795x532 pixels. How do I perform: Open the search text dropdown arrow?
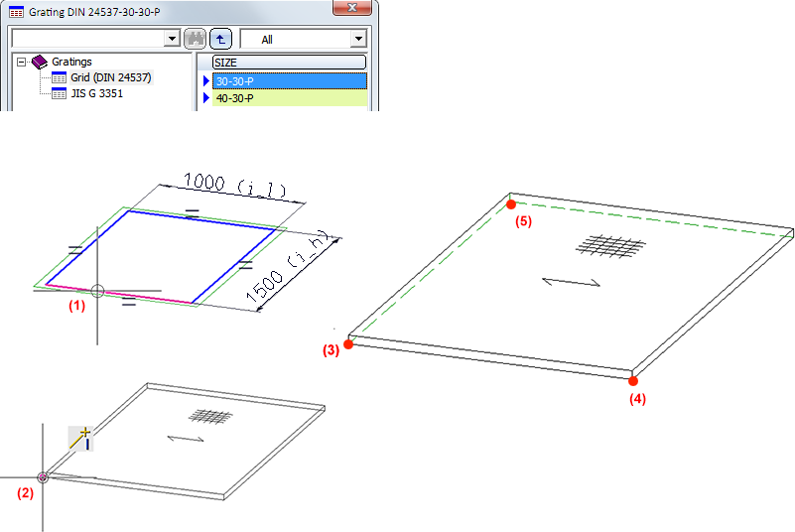point(173,39)
